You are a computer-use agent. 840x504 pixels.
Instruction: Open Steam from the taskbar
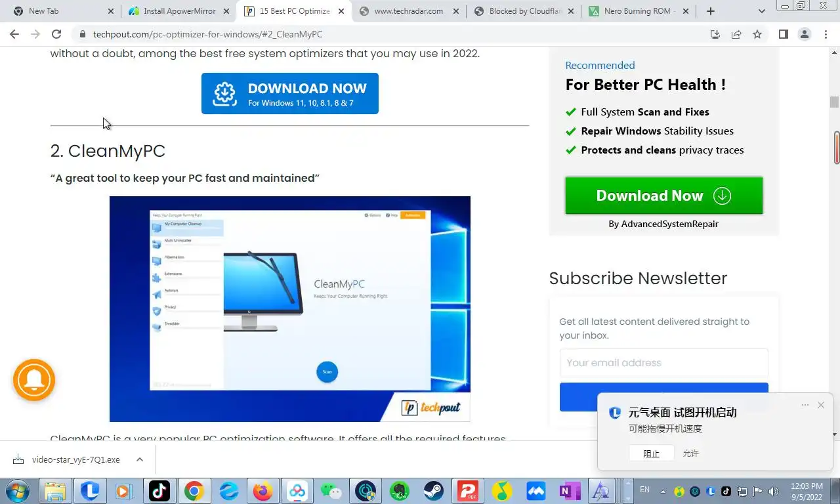coord(433,491)
